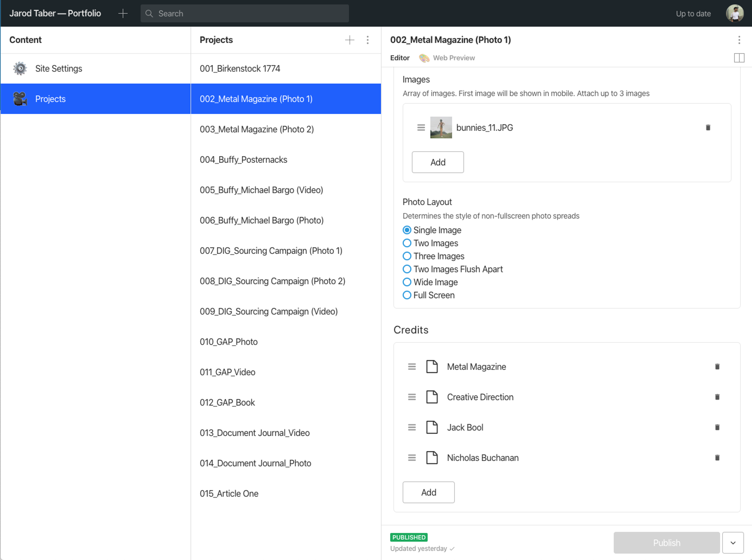The height and width of the screenshot is (560, 752).
Task: Open the Projects list three-dot menu
Action: coord(367,40)
